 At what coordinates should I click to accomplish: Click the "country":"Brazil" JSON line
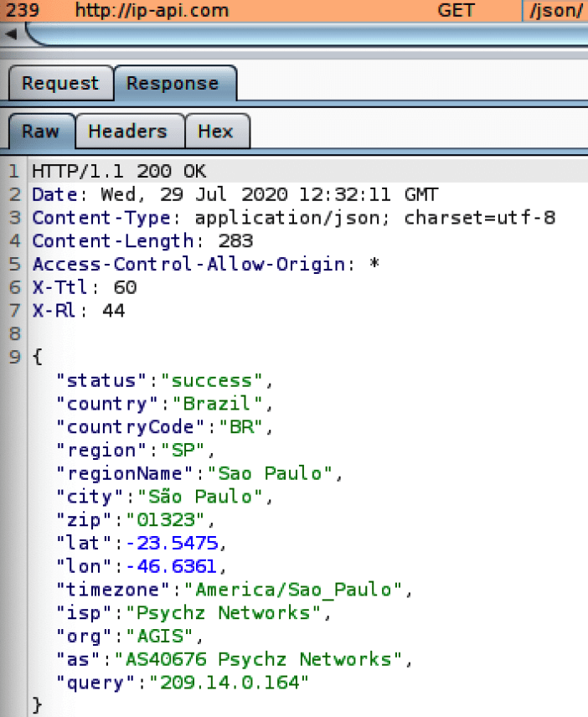pos(165,404)
